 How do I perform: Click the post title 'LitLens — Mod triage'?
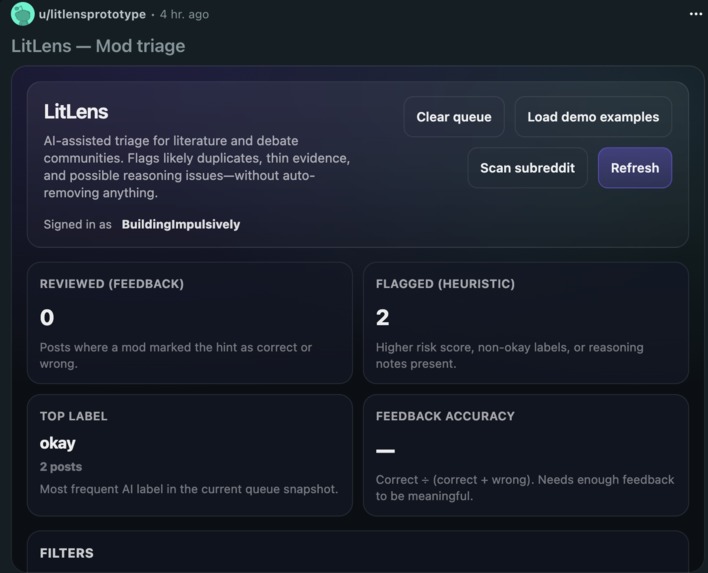pos(98,46)
